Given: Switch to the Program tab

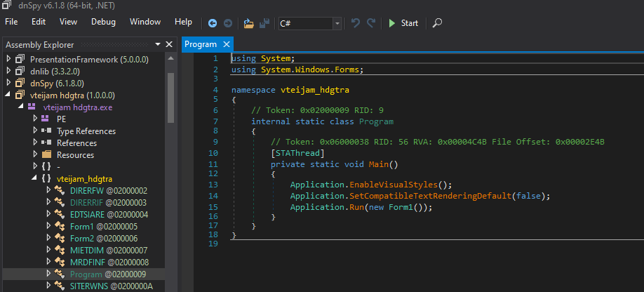Looking at the screenshot, I should pyautogui.click(x=201, y=44).
